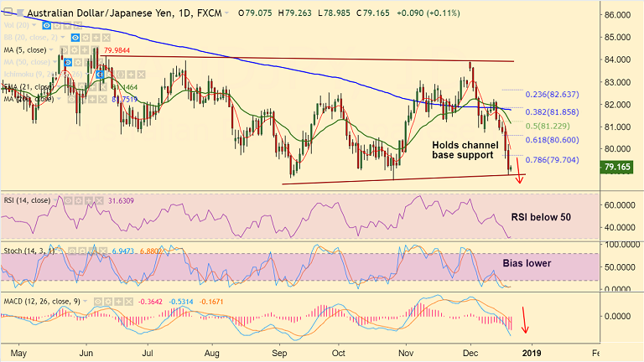This screenshot has height=362, width=644.
Task: Click the BB (20, close, 2) label
Action: point(31,38)
